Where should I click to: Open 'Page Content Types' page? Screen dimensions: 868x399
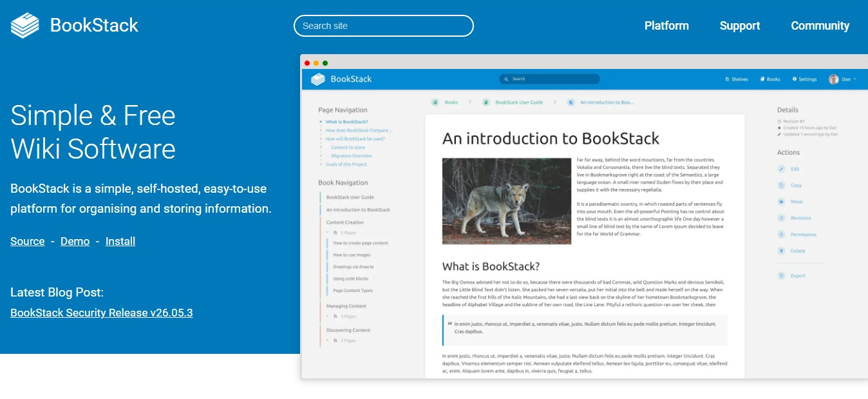pos(353,291)
